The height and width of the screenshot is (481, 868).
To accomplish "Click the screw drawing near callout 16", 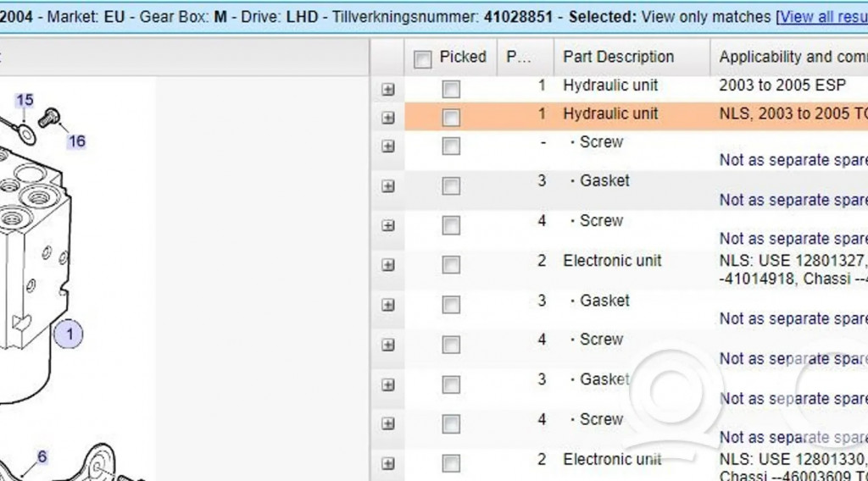I will [51, 118].
